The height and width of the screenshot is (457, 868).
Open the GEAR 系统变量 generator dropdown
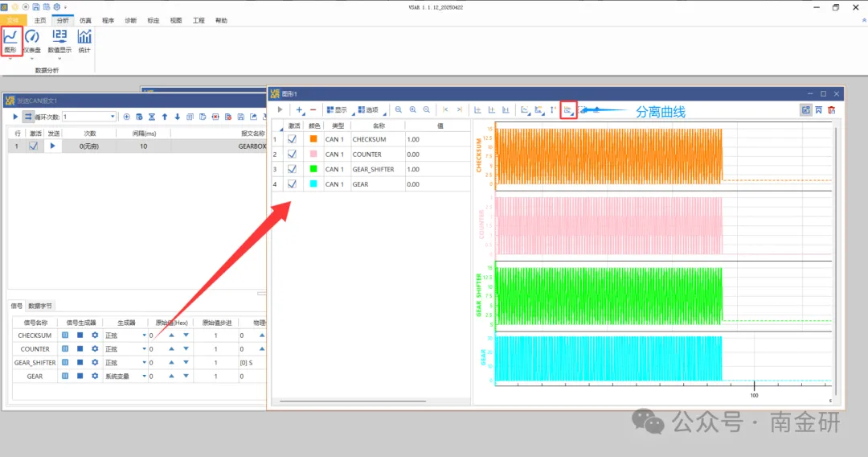pos(144,376)
